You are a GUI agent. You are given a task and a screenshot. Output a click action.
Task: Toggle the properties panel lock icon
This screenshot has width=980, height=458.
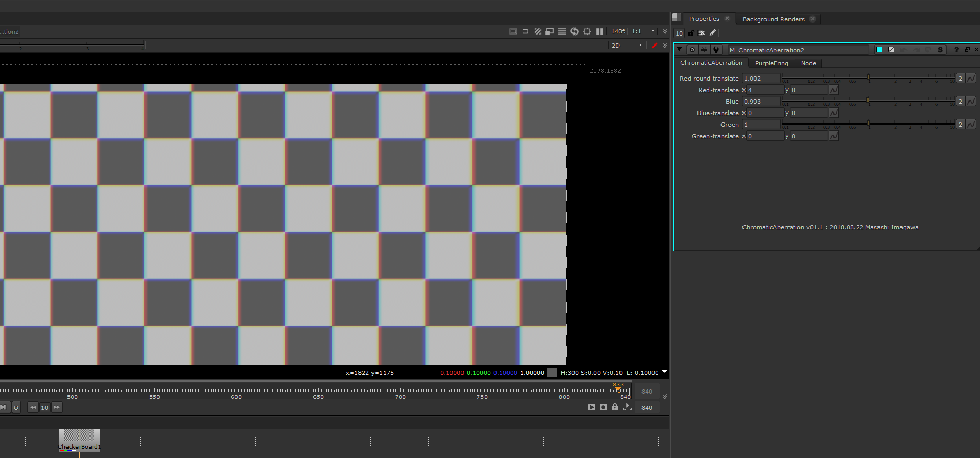click(691, 33)
